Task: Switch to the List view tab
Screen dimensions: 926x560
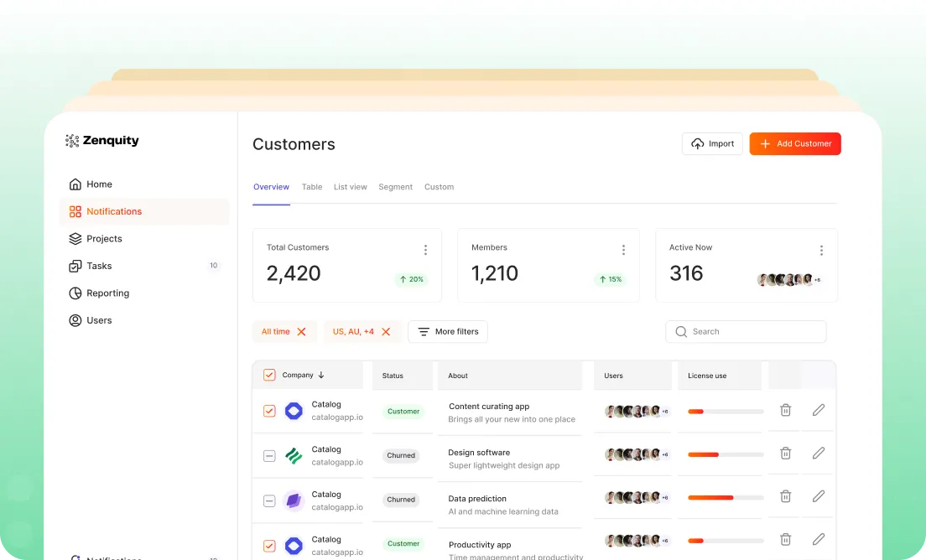Action: pos(351,186)
